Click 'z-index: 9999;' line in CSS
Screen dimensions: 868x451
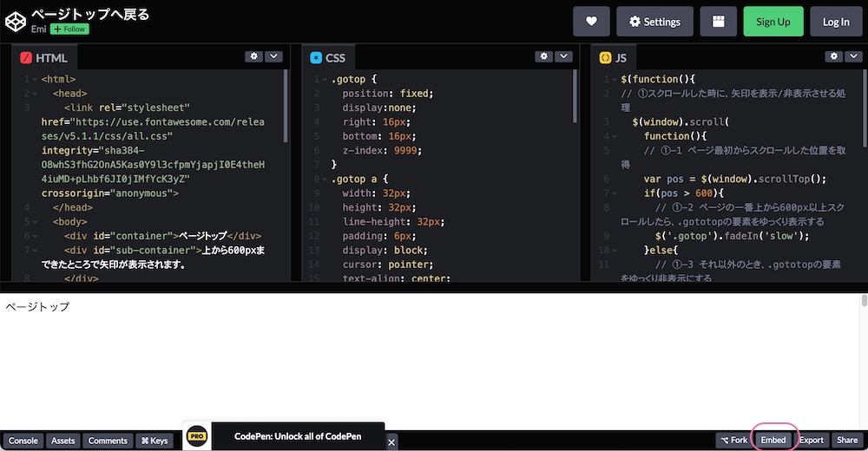pyautogui.click(x=382, y=151)
